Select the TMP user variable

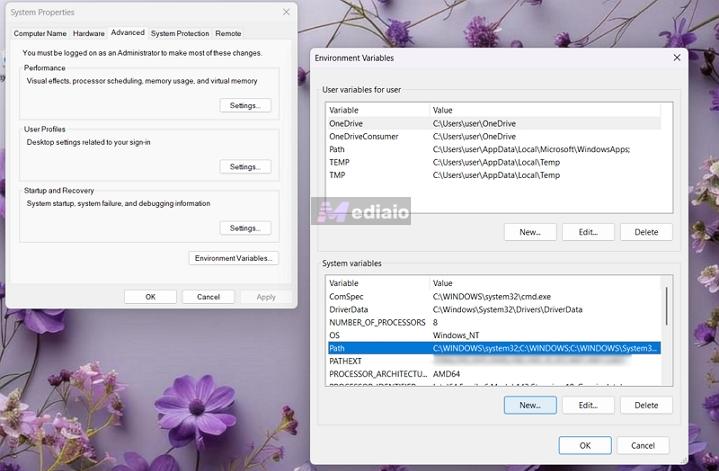[x=494, y=175]
